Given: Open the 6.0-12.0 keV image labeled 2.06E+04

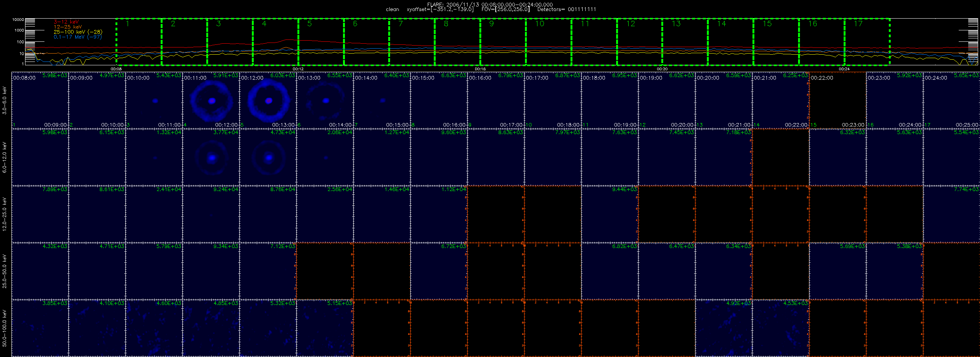Looking at the screenshot, I should click(x=325, y=157).
